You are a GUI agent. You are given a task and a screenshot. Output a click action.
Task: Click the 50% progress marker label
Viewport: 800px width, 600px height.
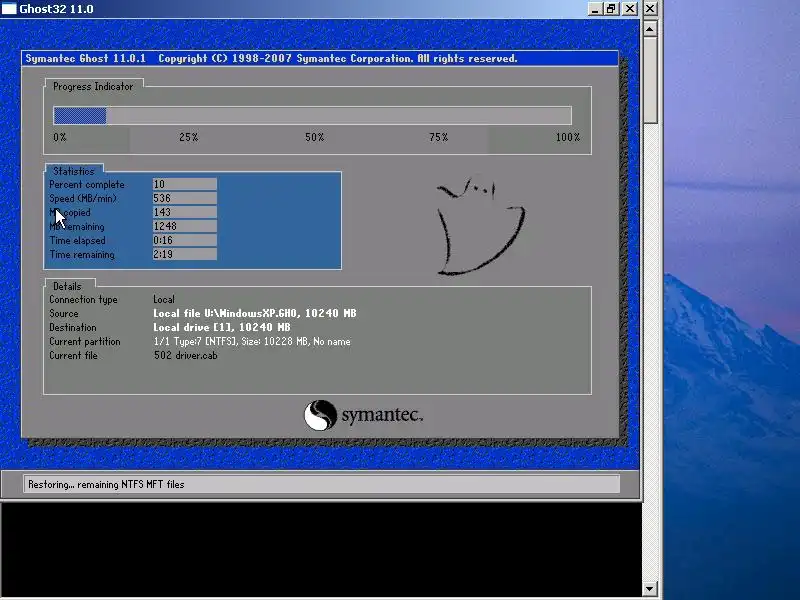coord(315,137)
